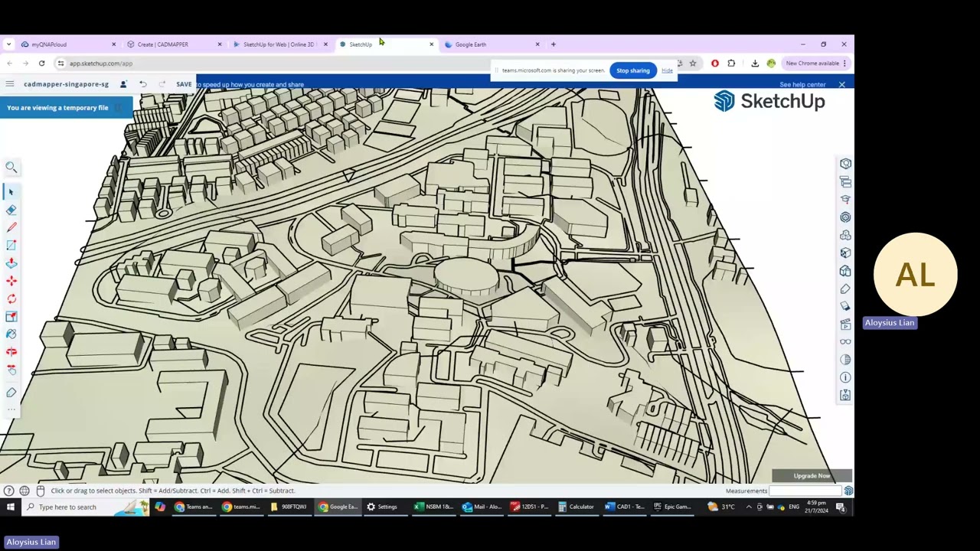Screen dimensions: 980x551
Task: Dismiss the blue help banner
Action: click(x=841, y=85)
